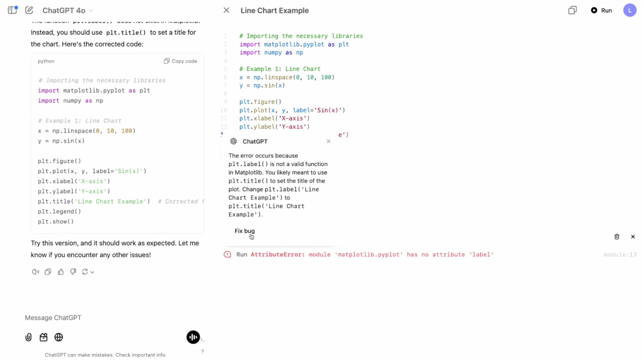Viewport: 644px width, 360px height.
Task: Select the Line Chart Example title tab
Action: click(x=275, y=10)
